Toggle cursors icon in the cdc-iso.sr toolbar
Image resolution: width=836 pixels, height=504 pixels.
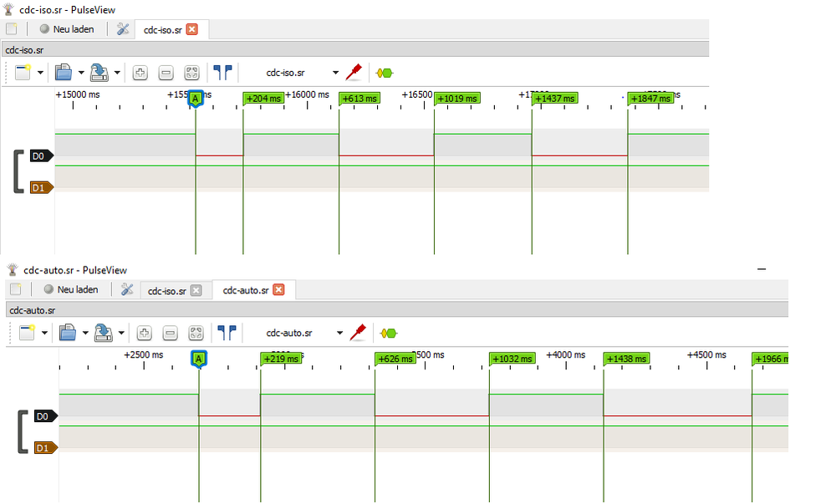(222, 73)
